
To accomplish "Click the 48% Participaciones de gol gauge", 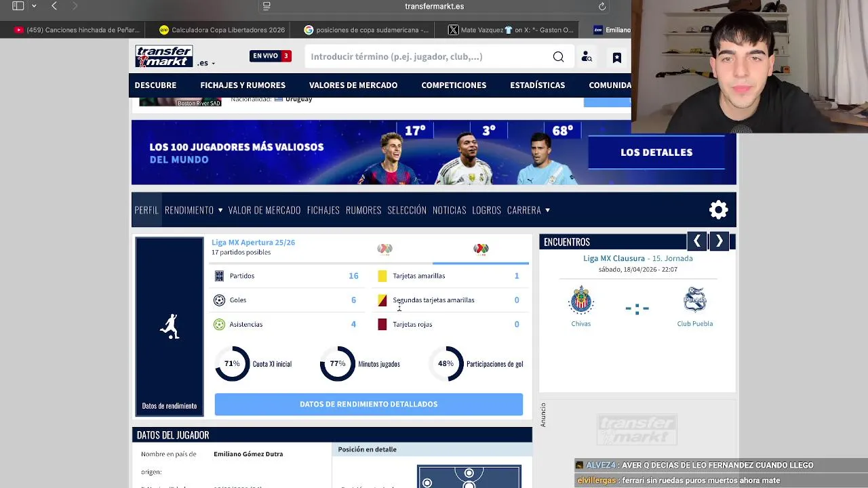I will [446, 364].
